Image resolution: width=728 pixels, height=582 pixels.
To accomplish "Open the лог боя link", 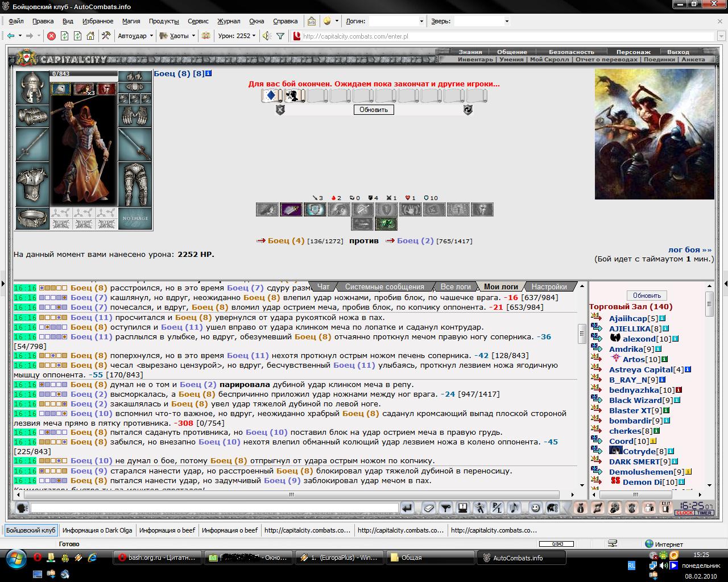I will (690, 250).
